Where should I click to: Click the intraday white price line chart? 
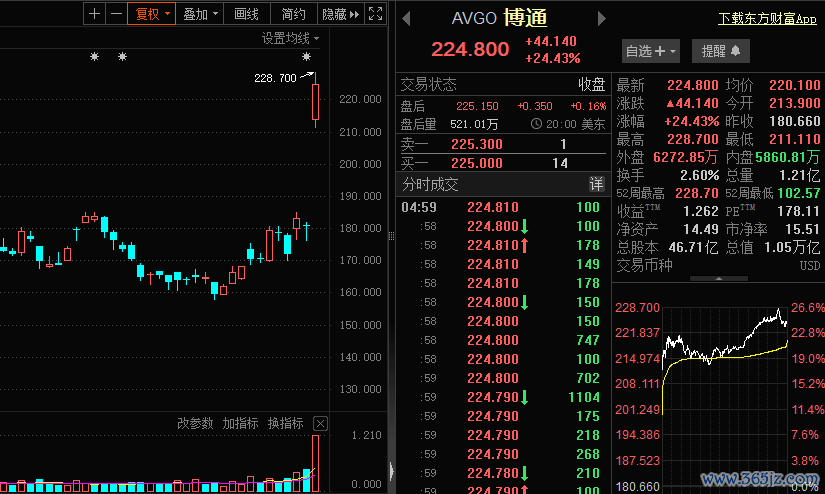point(725,339)
